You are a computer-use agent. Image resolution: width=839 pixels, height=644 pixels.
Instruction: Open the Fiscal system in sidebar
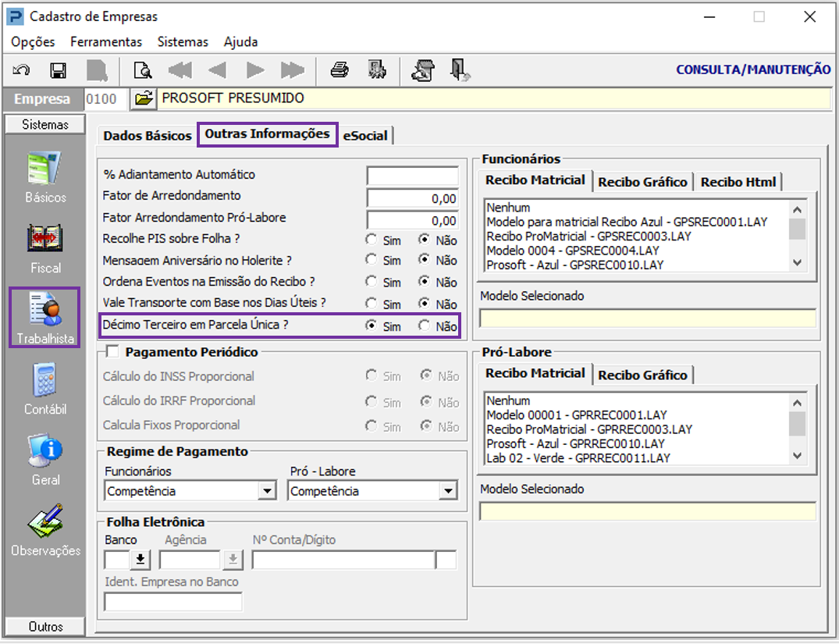click(45, 249)
